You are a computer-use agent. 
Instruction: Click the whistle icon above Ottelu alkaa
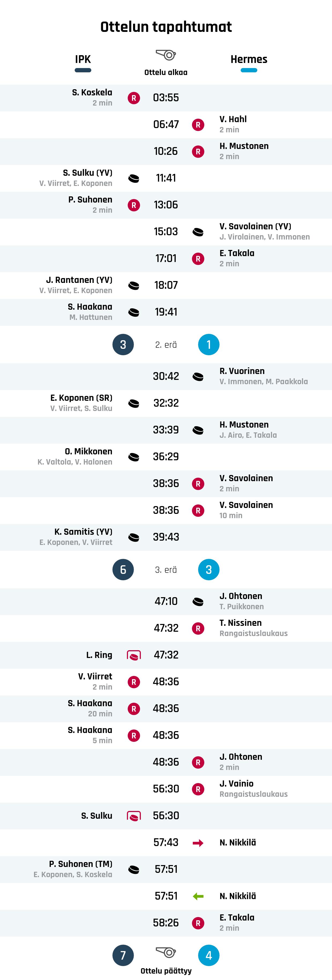166,55
